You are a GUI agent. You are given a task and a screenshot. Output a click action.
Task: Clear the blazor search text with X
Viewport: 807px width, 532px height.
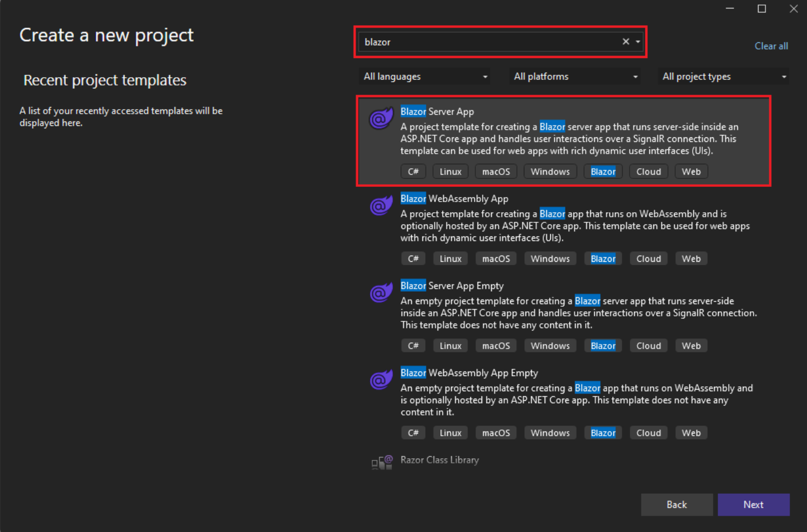tap(626, 42)
